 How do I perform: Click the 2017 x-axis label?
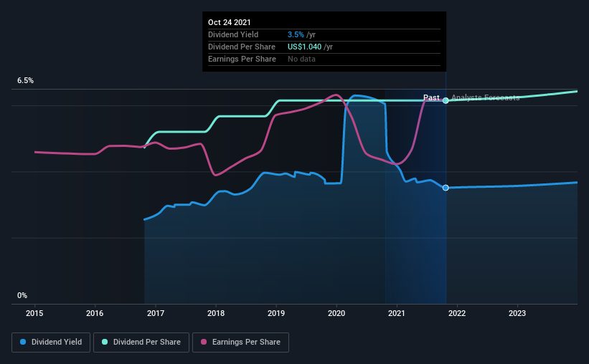(x=156, y=313)
